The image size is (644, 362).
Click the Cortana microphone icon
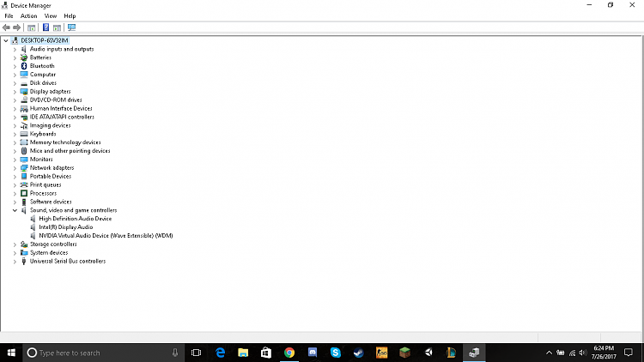tap(175, 353)
